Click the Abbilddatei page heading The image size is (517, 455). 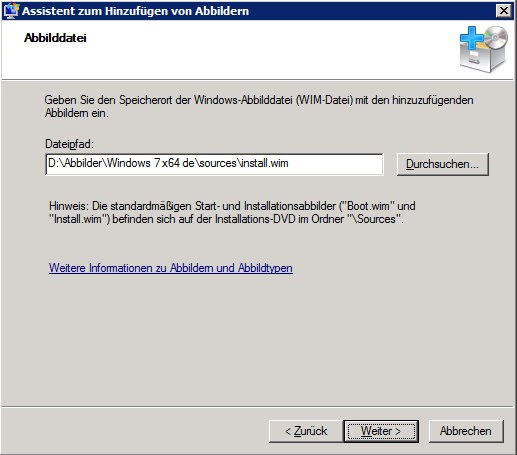coord(55,38)
